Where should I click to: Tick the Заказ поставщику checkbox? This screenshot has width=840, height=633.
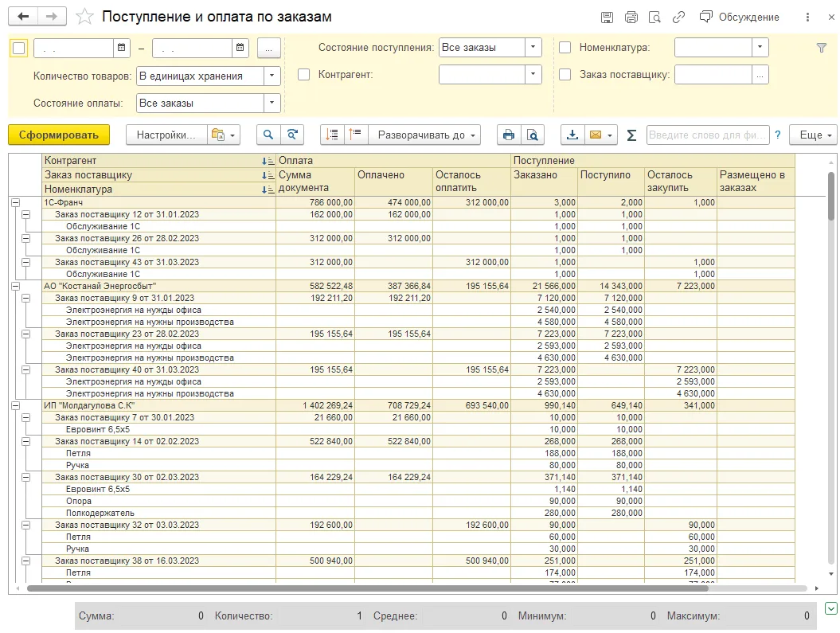(x=565, y=74)
